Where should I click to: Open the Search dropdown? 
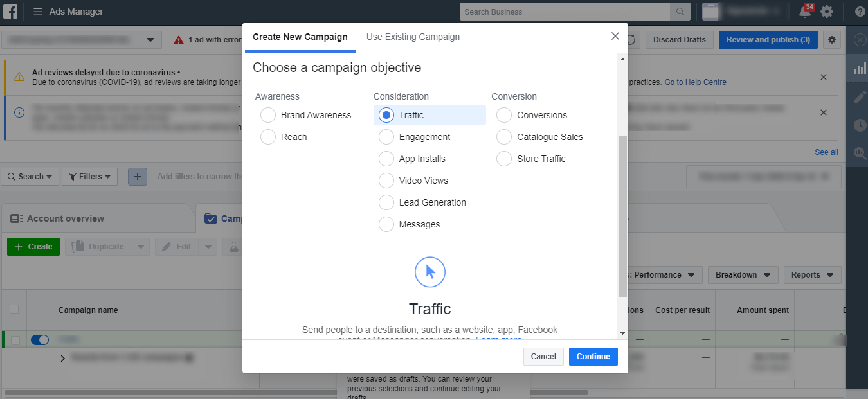[x=30, y=177]
